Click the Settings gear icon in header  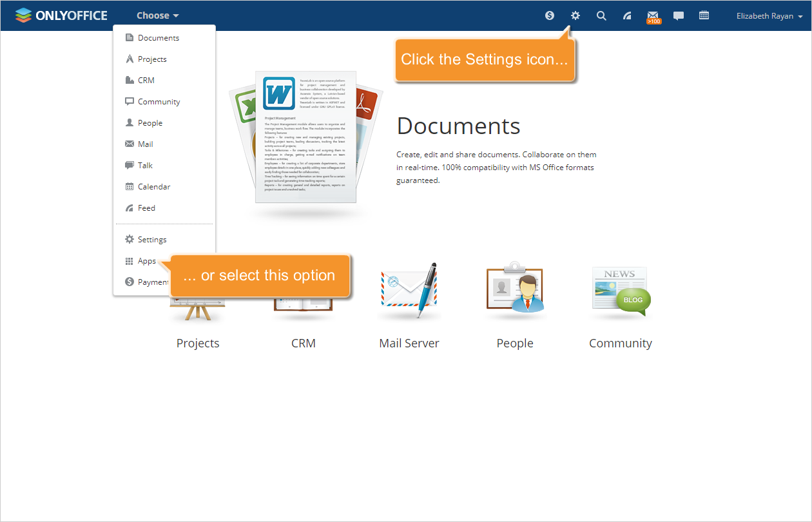pyautogui.click(x=575, y=15)
